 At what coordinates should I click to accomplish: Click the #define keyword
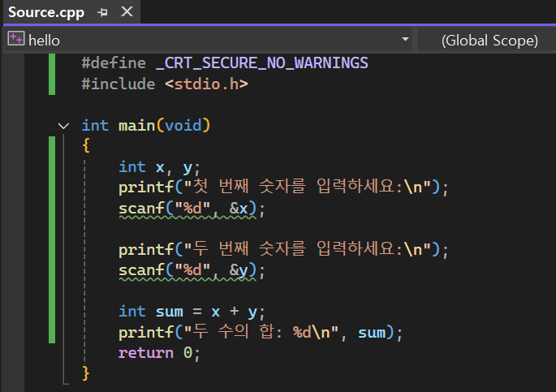114,63
